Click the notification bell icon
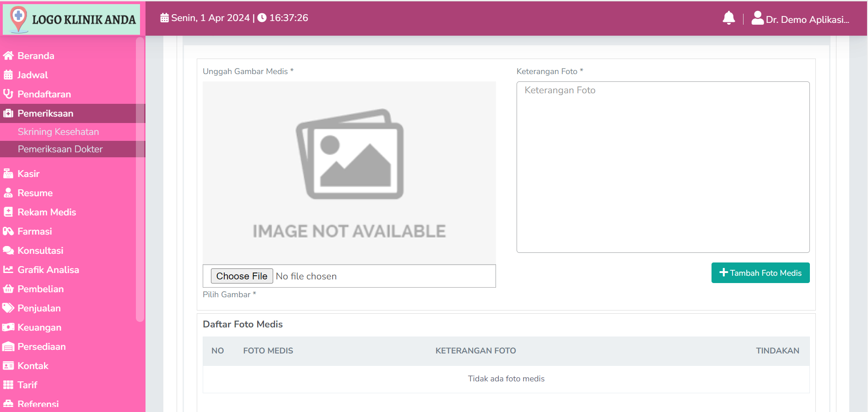The width and height of the screenshot is (868, 412). (x=728, y=18)
